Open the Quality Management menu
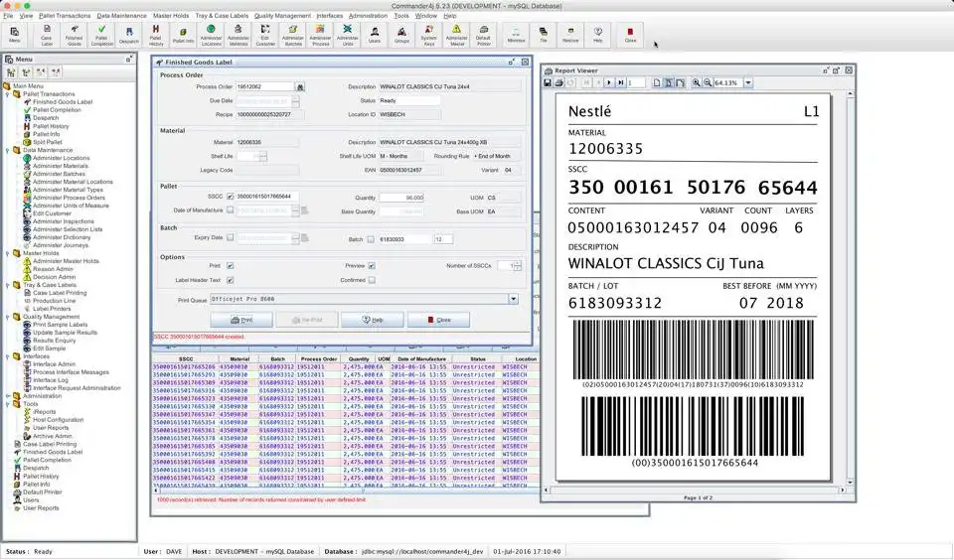 (x=282, y=16)
